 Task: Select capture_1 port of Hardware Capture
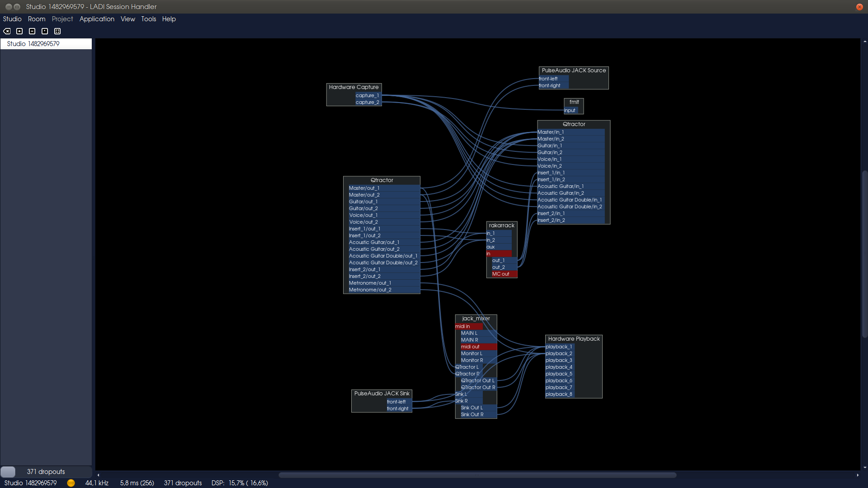pyautogui.click(x=368, y=95)
